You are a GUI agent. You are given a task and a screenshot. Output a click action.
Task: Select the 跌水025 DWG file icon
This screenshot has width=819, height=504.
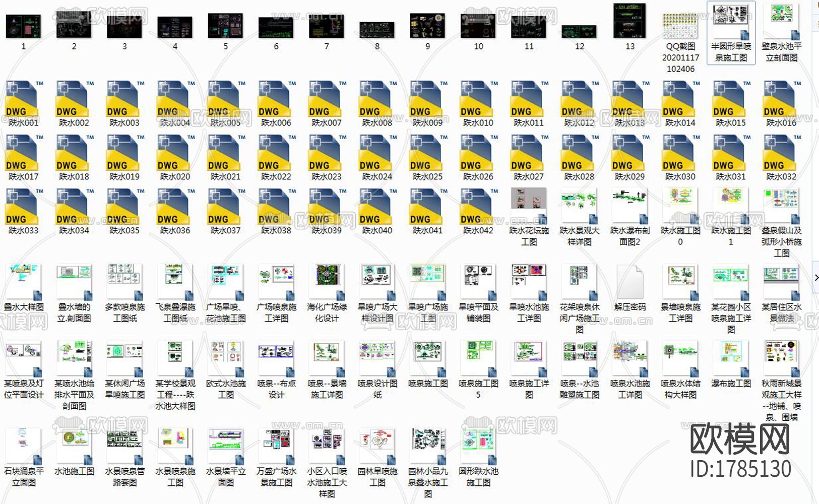[x=427, y=153]
